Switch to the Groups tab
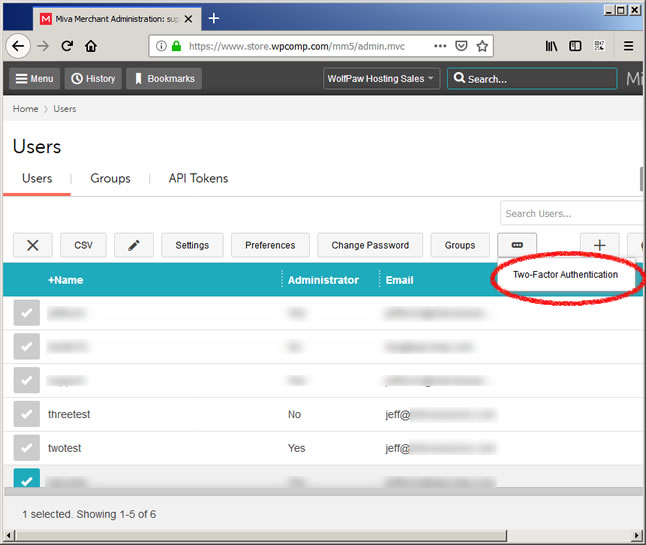Screen dimensions: 646x545 point(110,179)
